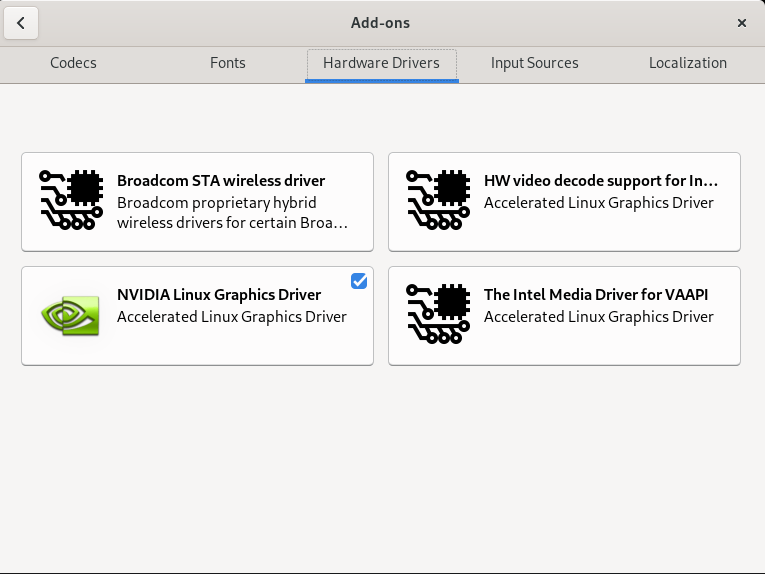Click the Intel Media Driver chip icon
765x574 pixels.
tap(438, 314)
